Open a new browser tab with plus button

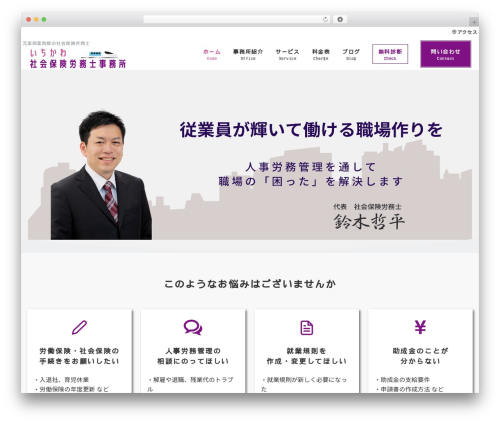point(474,22)
